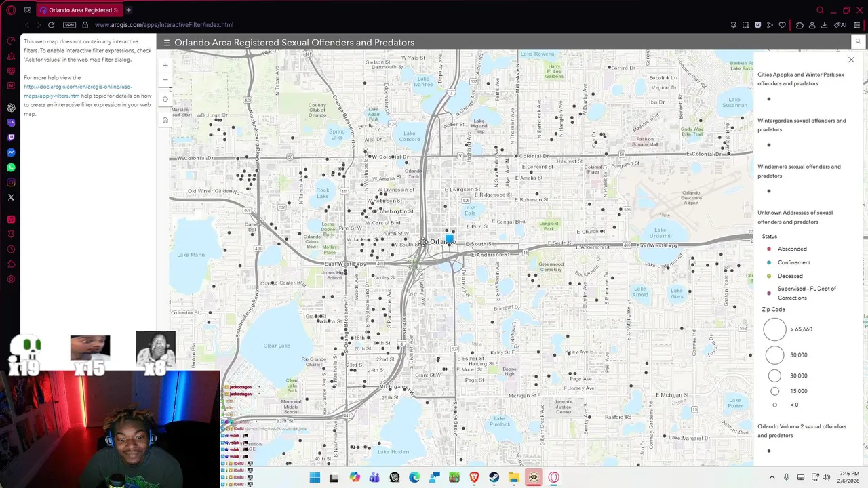Close the legend panel with the X
The height and width of the screenshot is (488, 868).
[x=851, y=60]
